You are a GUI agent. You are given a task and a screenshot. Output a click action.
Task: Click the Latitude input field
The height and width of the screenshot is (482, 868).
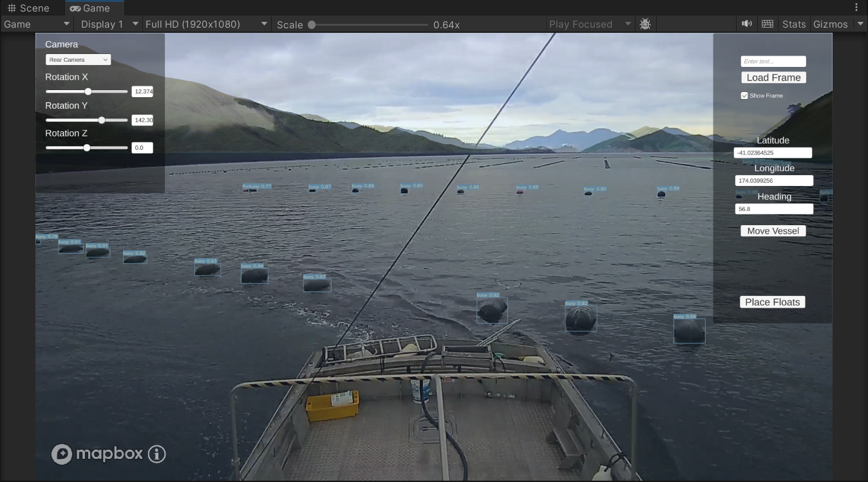click(773, 153)
